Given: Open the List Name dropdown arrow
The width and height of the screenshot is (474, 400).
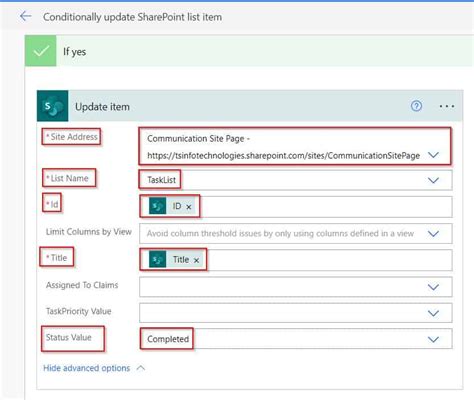Looking at the screenshot, I should 433,180.
